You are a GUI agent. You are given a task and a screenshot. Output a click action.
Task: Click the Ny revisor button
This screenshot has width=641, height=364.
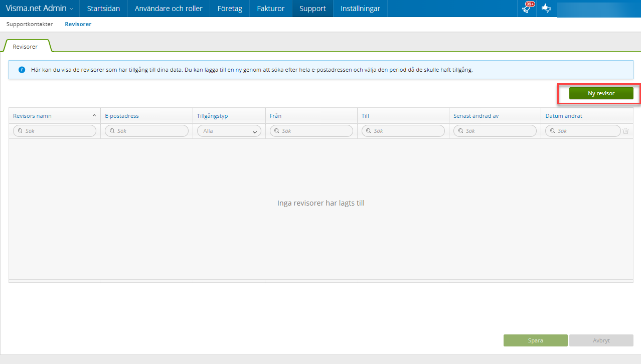(601, 93)
